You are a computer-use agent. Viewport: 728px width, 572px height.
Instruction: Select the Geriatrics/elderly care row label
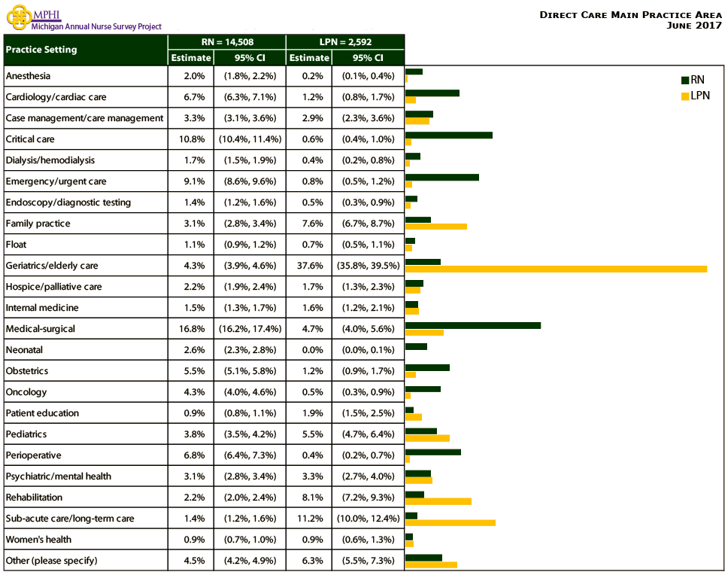click(52, 266)
